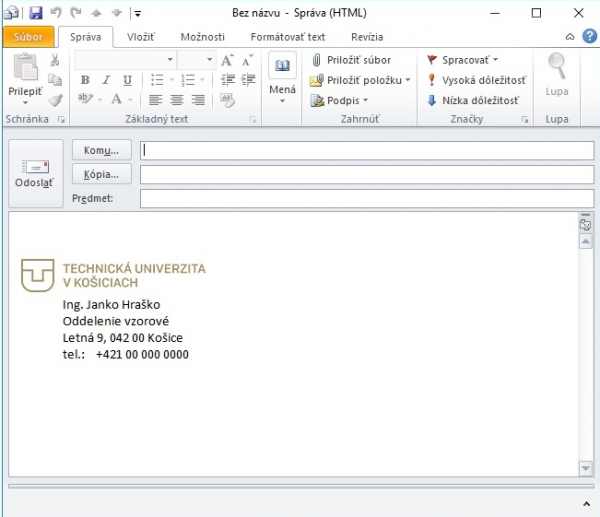Image resolution: width=600 pixels, height=517 pixels.
Task: Open the Customize Quick Access Toolbar dropdown
Action: 138,14
